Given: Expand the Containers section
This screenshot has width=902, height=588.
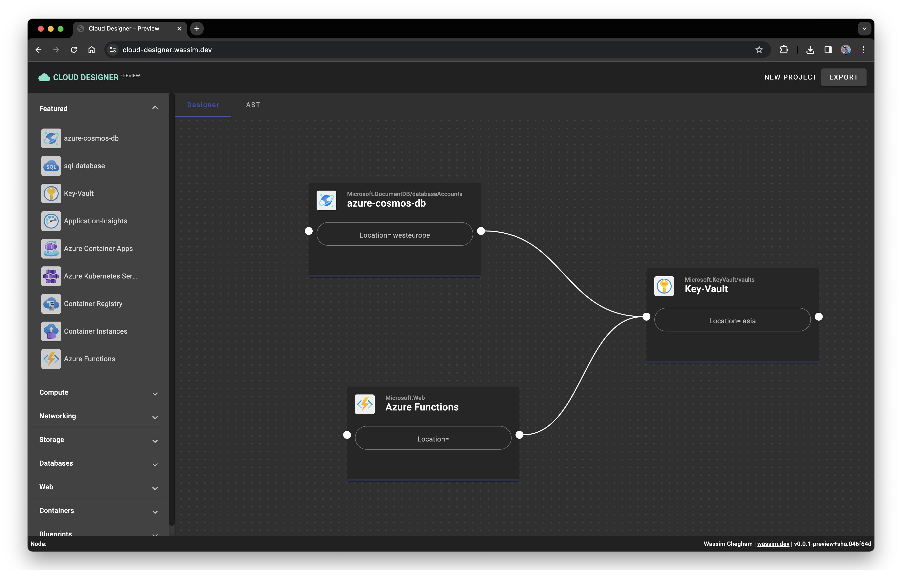Looking at the screenshot, I should (155, 512).
